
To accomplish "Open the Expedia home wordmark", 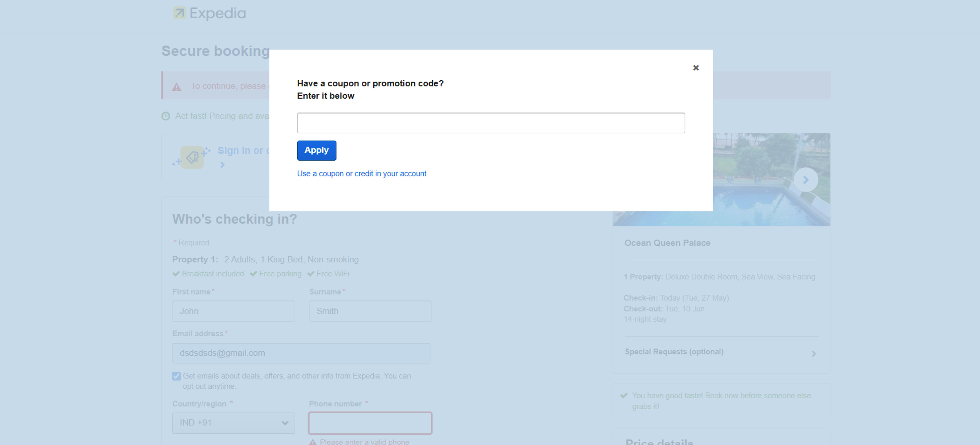I will point(218,13).
